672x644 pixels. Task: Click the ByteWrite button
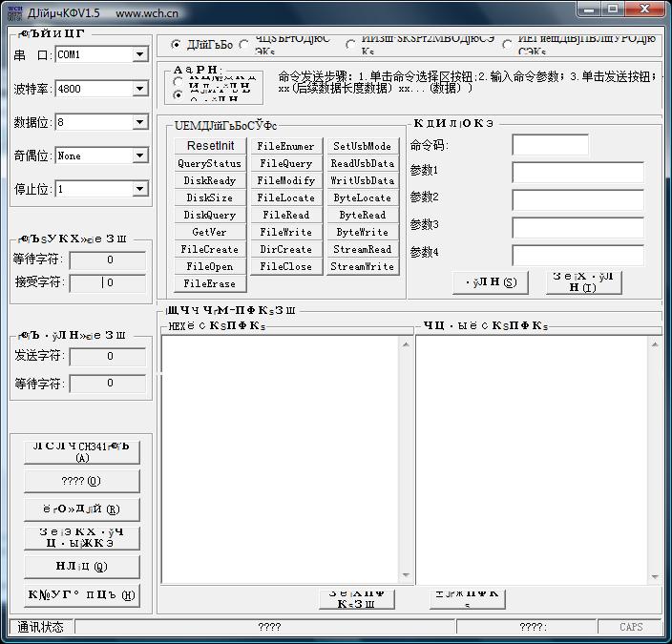tap(363, 232)
